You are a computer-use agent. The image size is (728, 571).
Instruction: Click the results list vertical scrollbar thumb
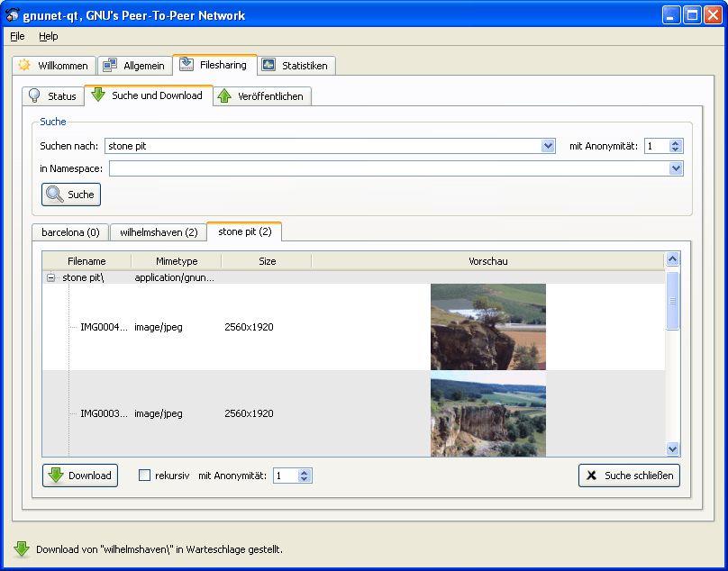click(672, 301)
